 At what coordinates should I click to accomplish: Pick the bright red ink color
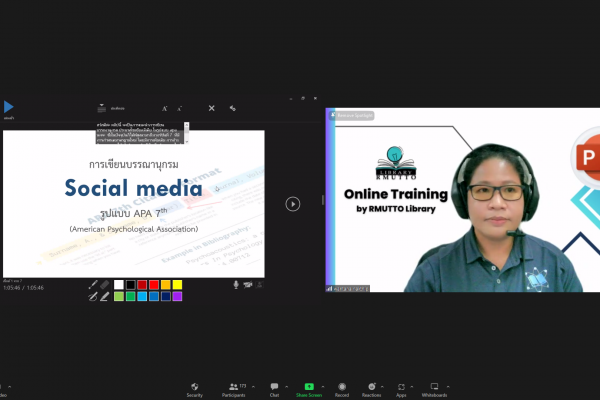pos(154,284)
